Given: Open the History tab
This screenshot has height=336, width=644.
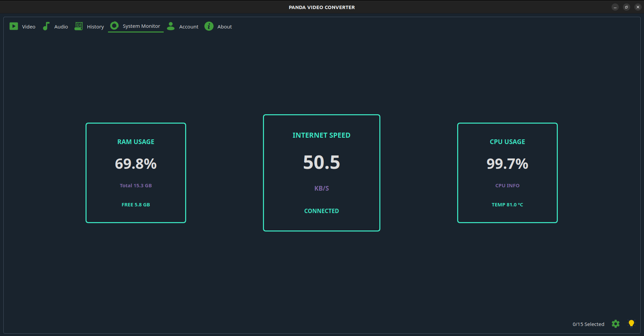Looking at the screenshot, I should coord(89,26).
